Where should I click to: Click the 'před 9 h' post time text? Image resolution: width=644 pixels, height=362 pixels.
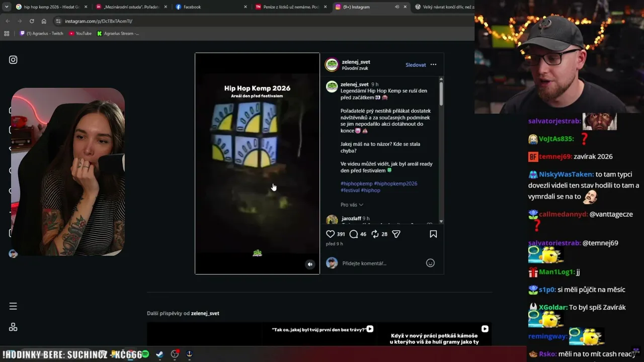click(335, 244)
